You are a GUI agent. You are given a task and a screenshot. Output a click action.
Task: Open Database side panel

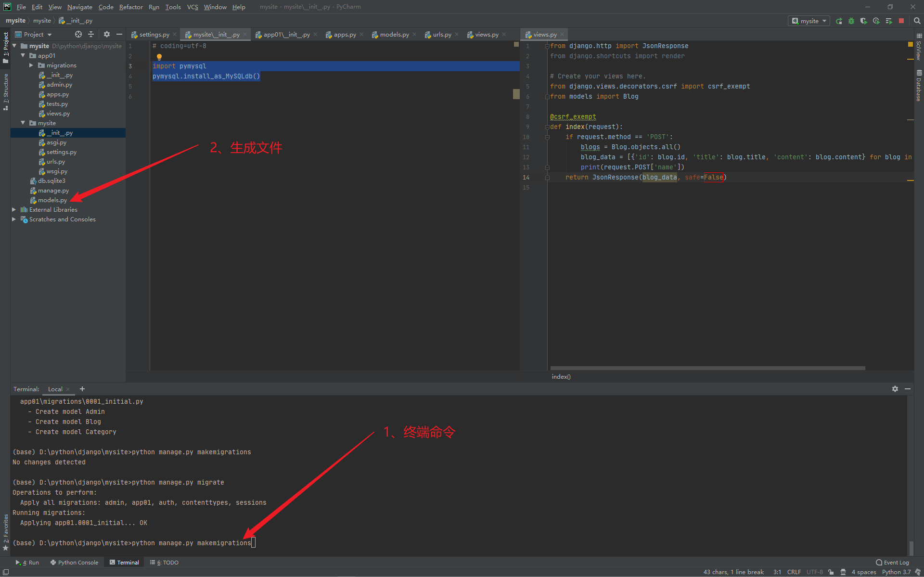(x=919, y=85)
